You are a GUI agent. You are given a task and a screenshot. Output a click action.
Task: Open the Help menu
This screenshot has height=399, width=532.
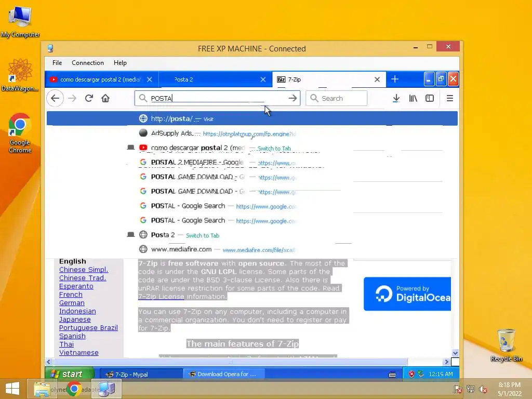click(x=120, y=63)
